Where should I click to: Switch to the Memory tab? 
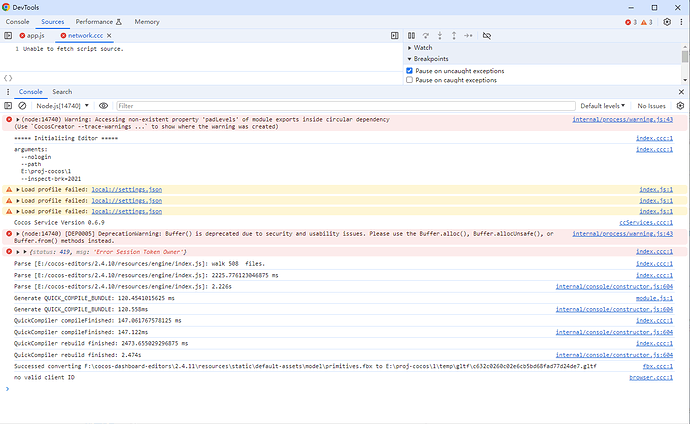(146, 21)
